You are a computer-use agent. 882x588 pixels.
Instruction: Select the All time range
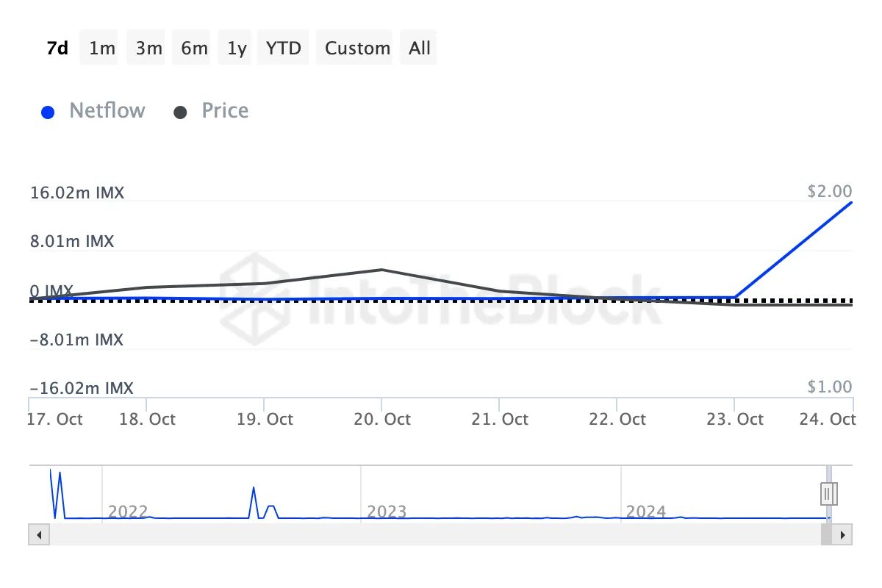tap(418, 47)
